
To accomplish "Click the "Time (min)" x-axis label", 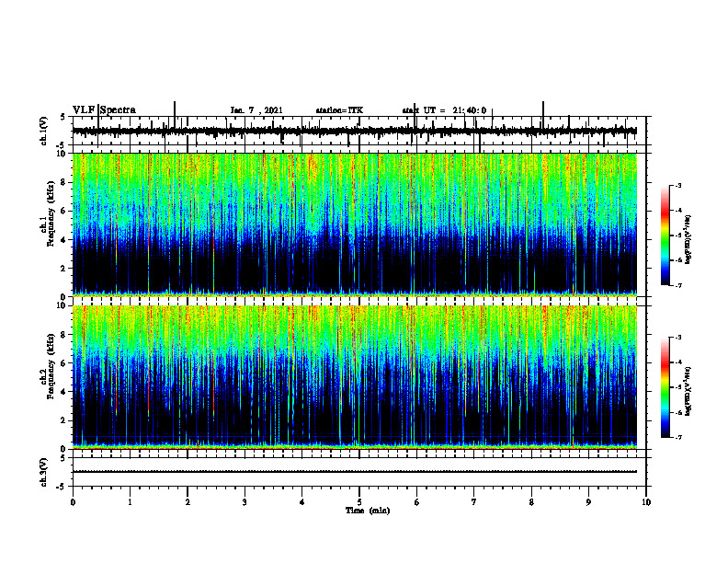I will tap(368, 511).
